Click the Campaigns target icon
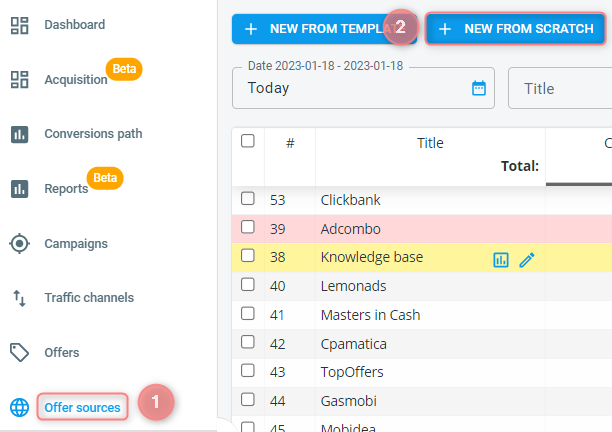 [x=19, y=243]
